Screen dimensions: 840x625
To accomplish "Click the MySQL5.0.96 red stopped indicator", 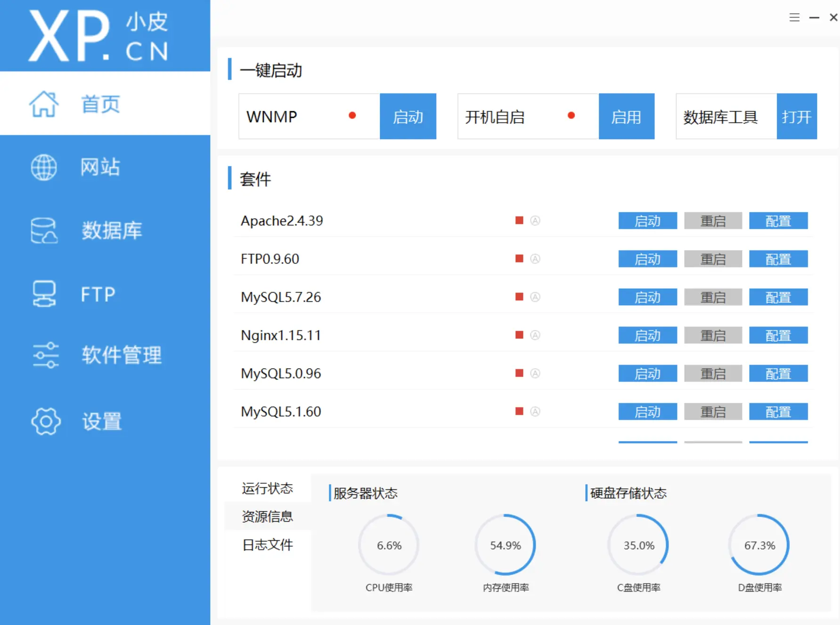I will click(519, 373).
